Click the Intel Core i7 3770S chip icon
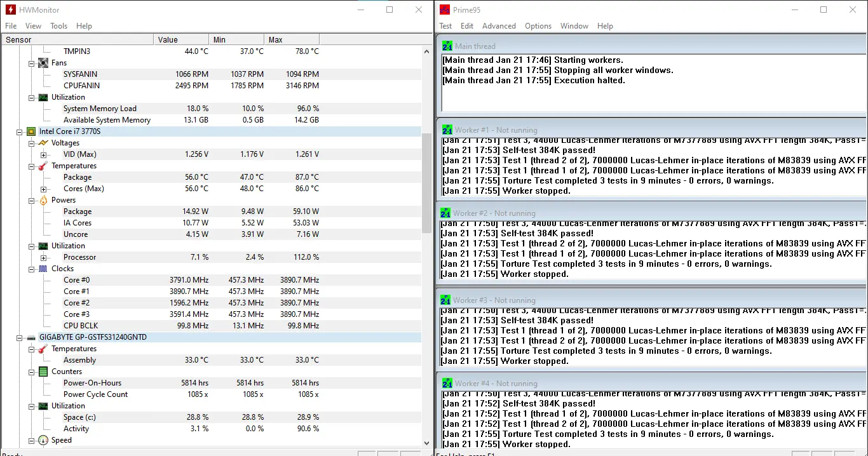 [31, 131]
